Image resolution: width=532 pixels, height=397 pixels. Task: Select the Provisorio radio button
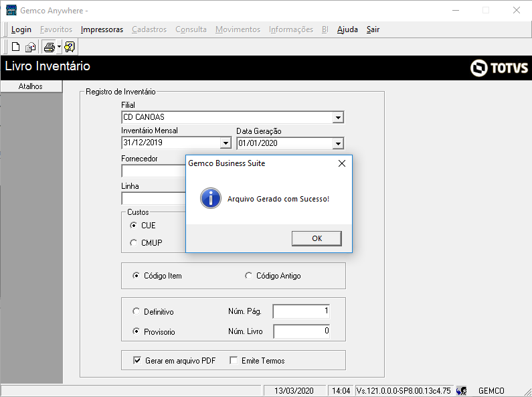click(136, 331)
